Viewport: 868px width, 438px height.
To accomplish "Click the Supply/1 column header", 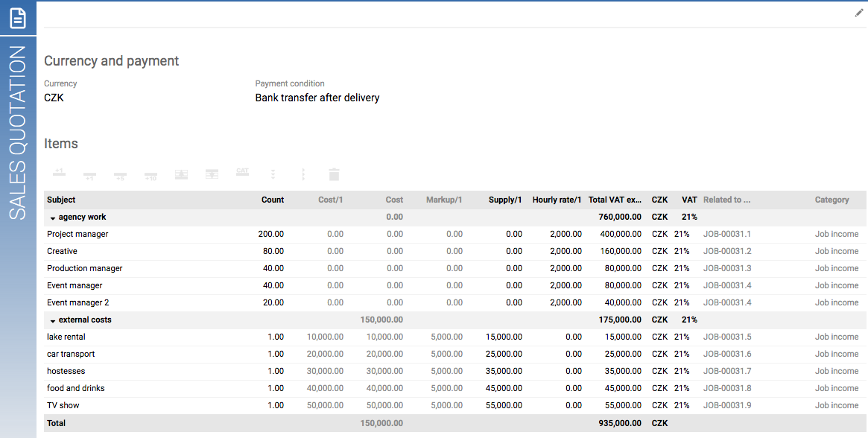I will [505, 200].
